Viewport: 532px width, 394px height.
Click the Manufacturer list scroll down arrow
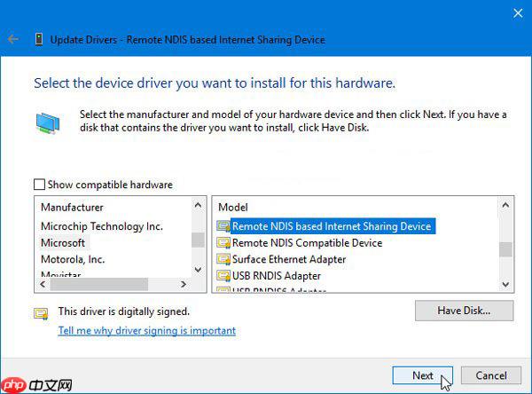[x=198, y=270]
